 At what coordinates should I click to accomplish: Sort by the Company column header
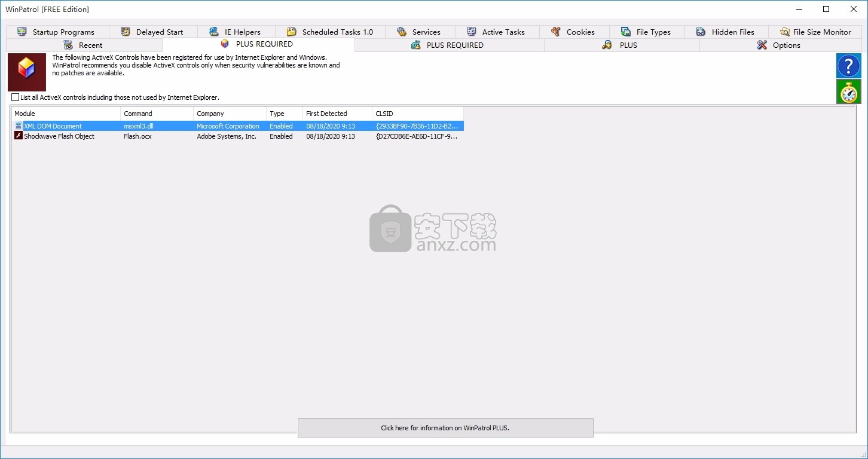(230, 114)
